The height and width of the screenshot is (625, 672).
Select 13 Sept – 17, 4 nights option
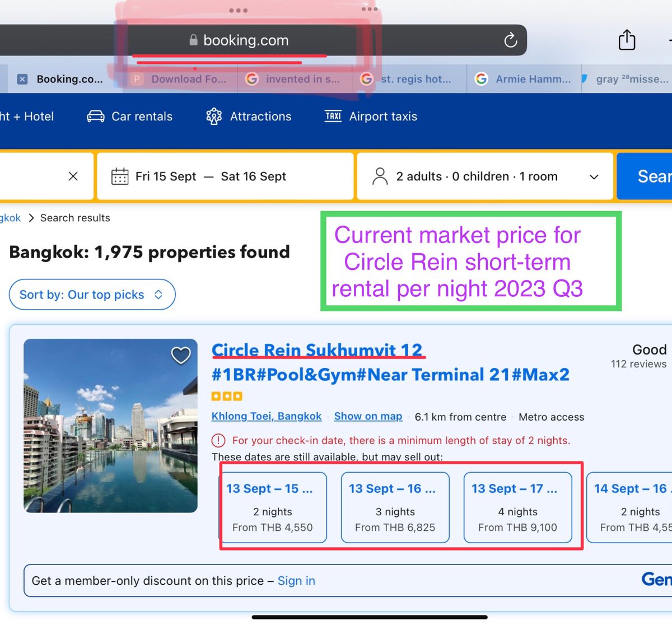[518, 508]
